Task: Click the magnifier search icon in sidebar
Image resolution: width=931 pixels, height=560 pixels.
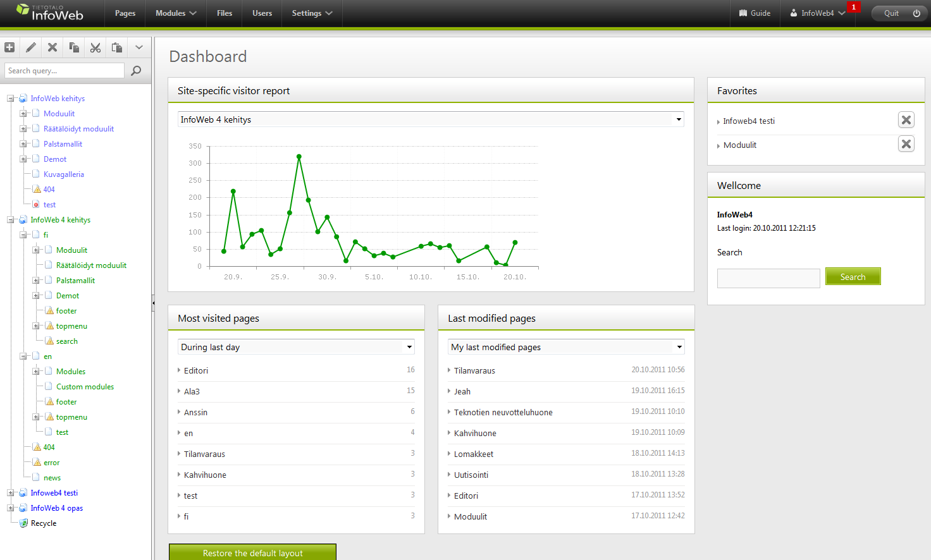Action: tap(136, 71)
